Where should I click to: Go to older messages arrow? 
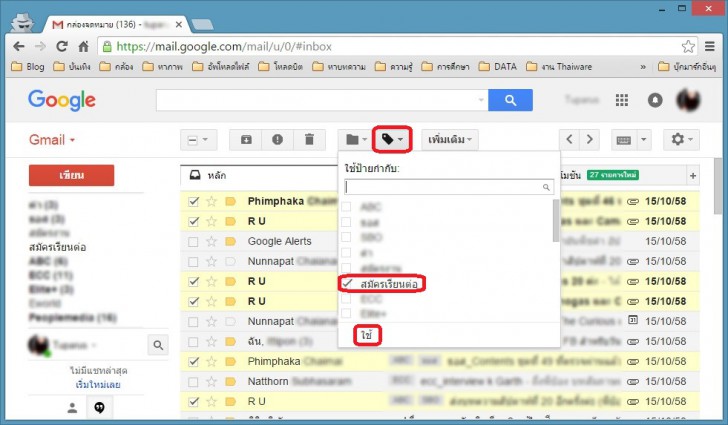(x=590, y=139)
